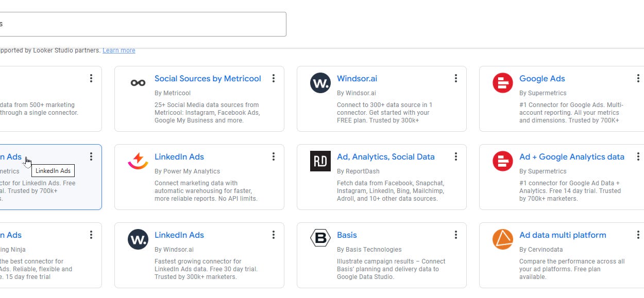Click description '25+ Social Media data sources'
This screenshot has height=298, width=644.
point(207,113)
